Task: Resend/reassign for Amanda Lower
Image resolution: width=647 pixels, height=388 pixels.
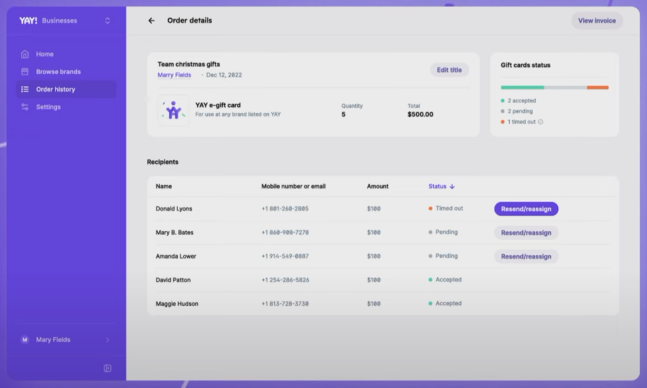Action: [526, 256]
